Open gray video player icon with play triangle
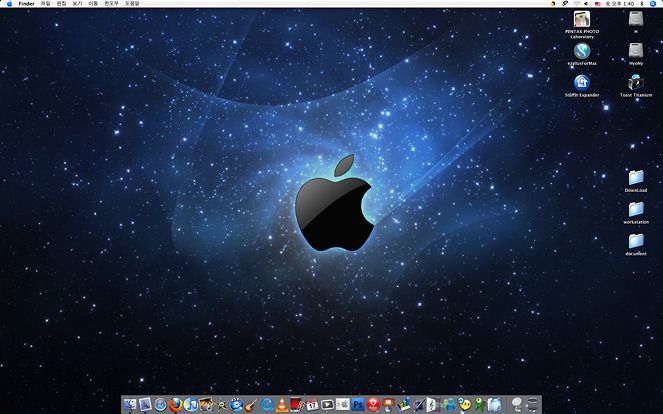This screenshot has height=414, width=663. (327, 405)
